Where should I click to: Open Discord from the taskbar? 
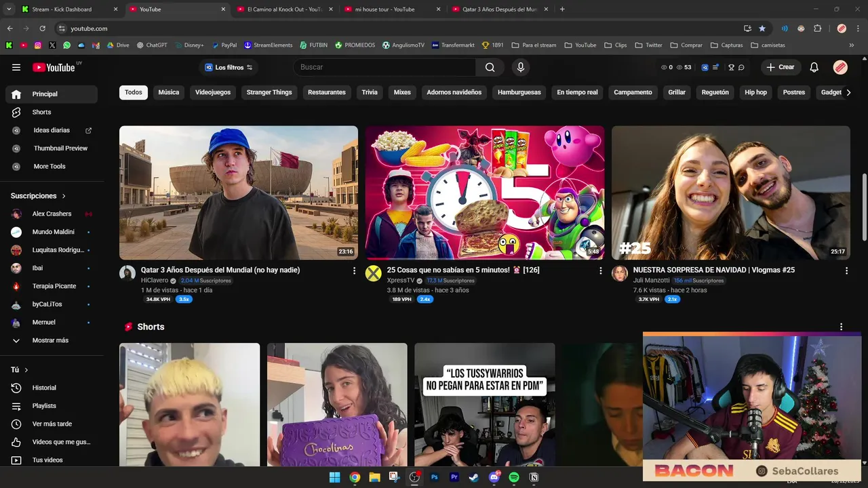494,477
